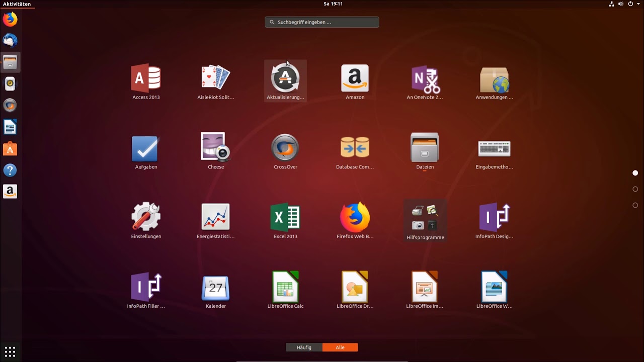
Task: Open Einstellungen settings app
Action: (x=146, y=221)
